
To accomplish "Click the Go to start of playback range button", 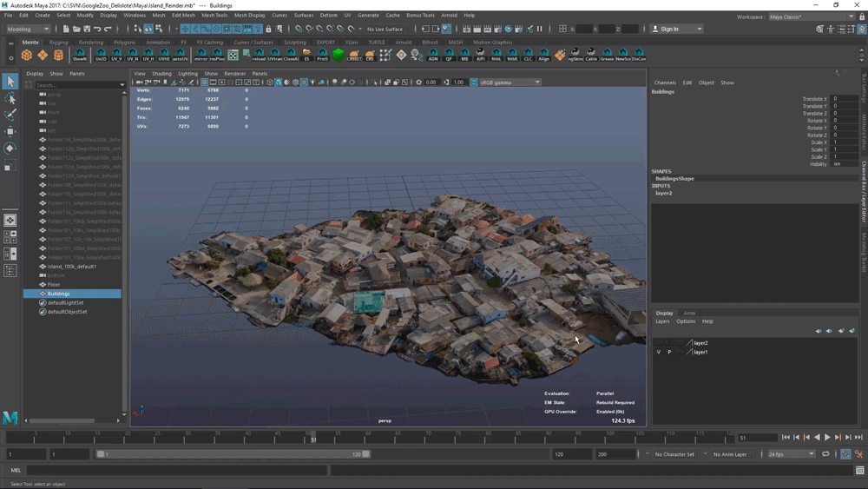I will pyautogui.click(x=786, y=438).
